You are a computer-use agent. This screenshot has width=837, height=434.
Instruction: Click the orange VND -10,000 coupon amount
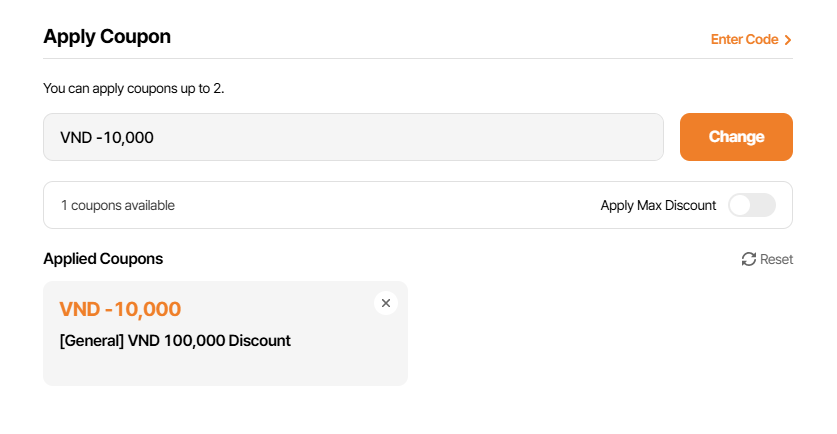tap(120, 309)
